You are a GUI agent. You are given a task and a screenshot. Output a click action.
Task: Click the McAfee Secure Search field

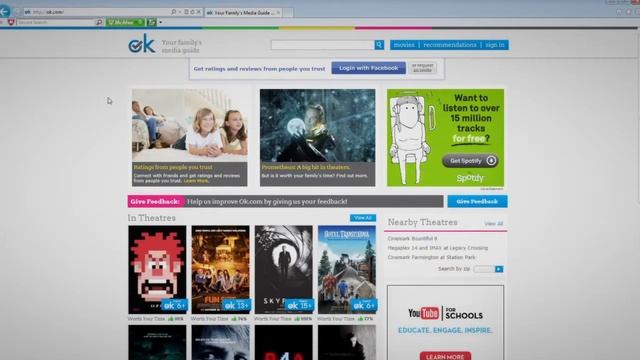coord(55,22)
